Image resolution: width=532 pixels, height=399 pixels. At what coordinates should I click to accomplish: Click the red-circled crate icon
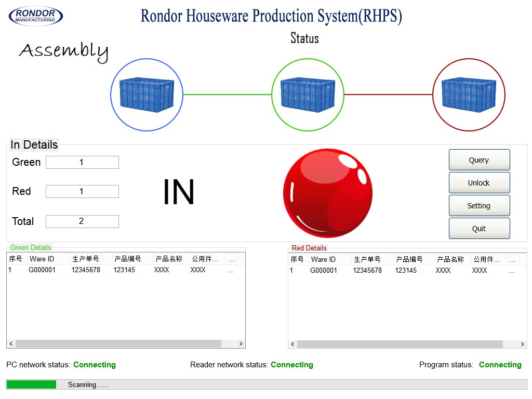(x=469, y=95)
